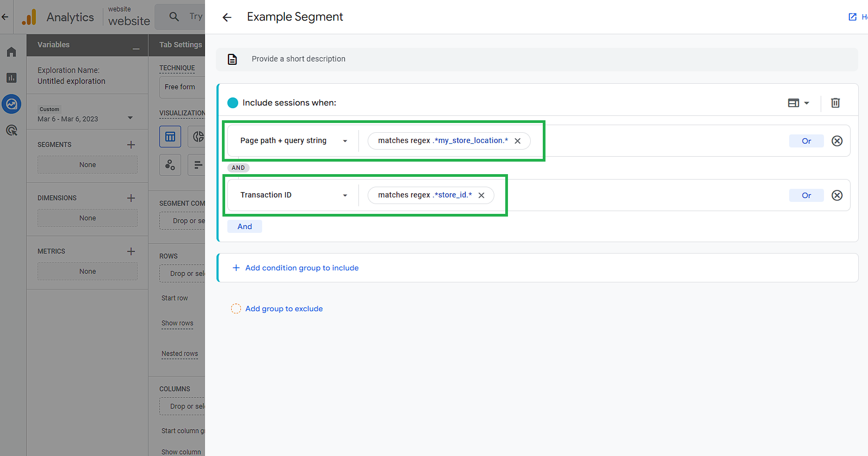Click the Columns drop or select zone
This screenshot has width=868, height=456.
pos(183,406)
